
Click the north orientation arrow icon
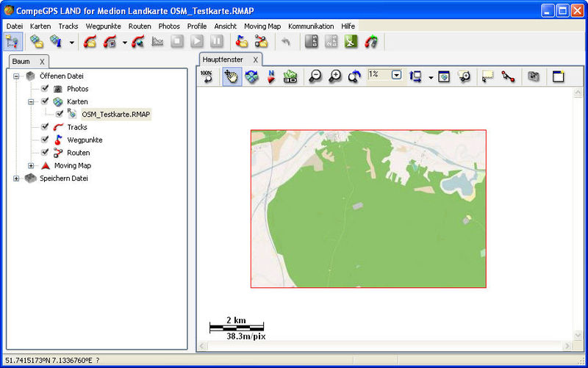click(x=271, y=76)
